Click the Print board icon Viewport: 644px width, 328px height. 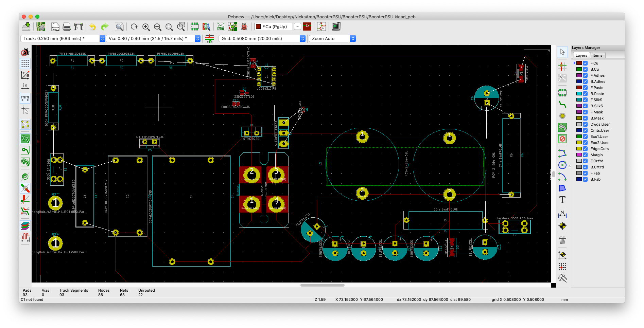[67, 26]
